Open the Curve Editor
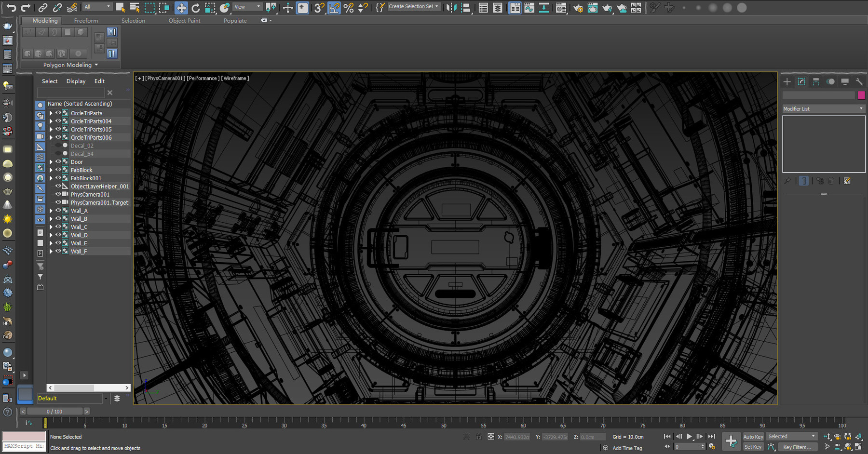Screen dimensions: 868x454 [529, 7]
